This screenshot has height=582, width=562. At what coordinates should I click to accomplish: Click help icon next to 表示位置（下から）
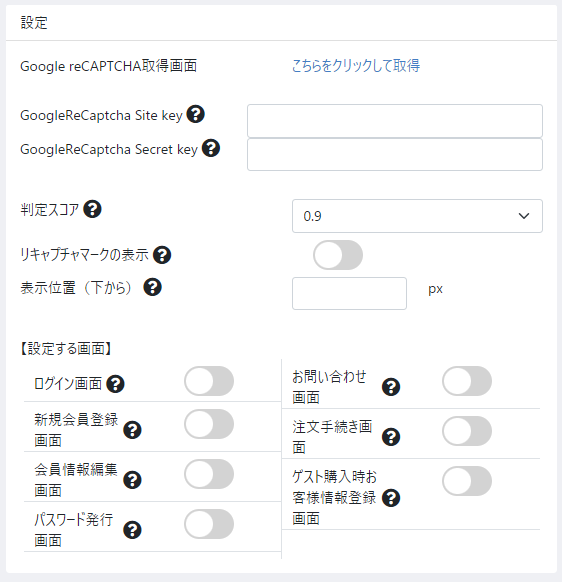153,287
